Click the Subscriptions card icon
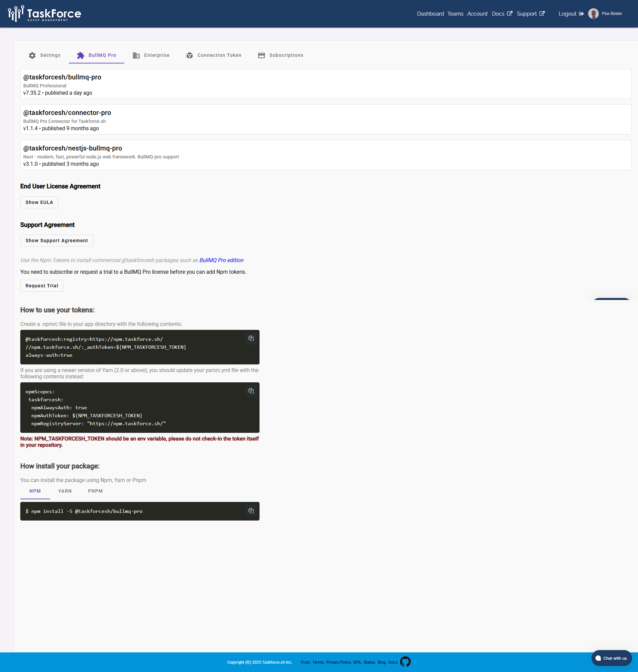This screenshot has width=638, height=672. click(261, 55)
